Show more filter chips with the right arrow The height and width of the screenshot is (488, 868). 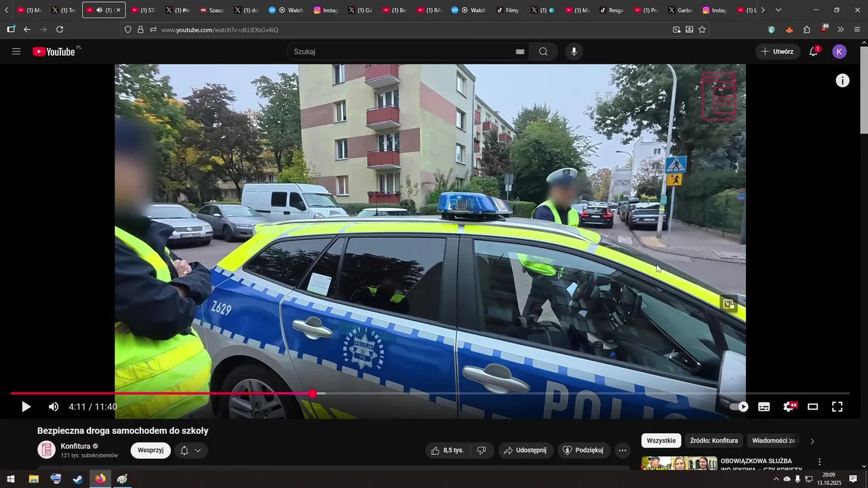tap(812, 441)
